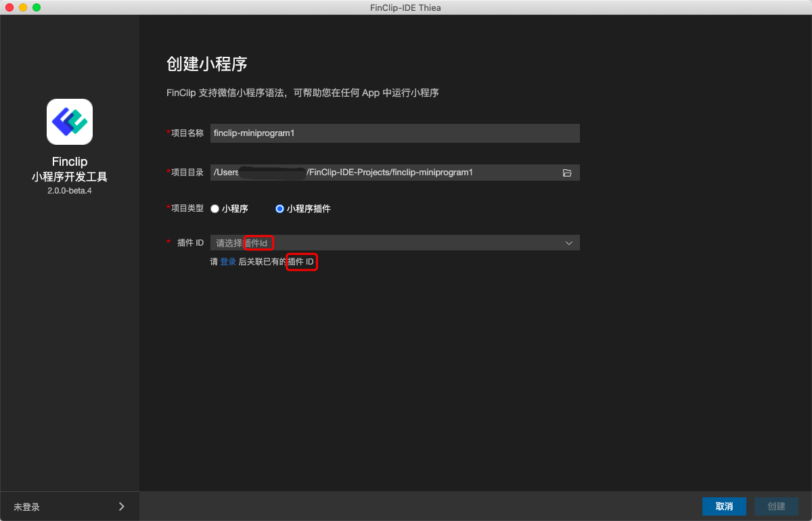The width and height of the screenshot is (812, 521).
Task: Click the FinClip-IDE Thiea window title
Action: tap(406, 7)
